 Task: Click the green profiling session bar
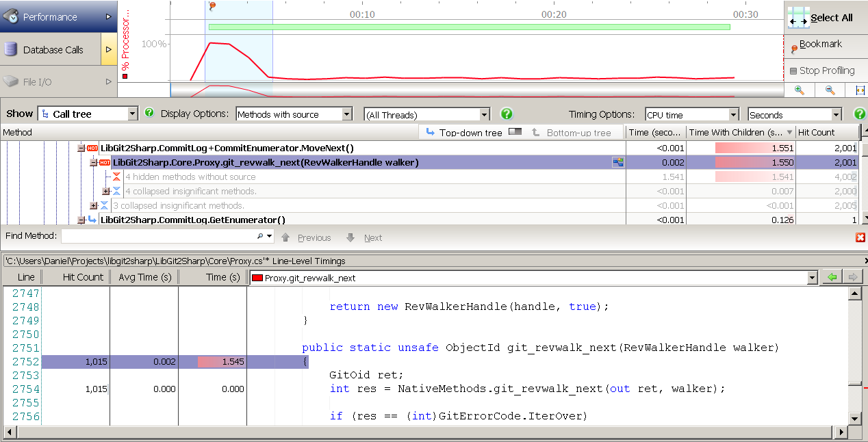click(x=469, y=27)
